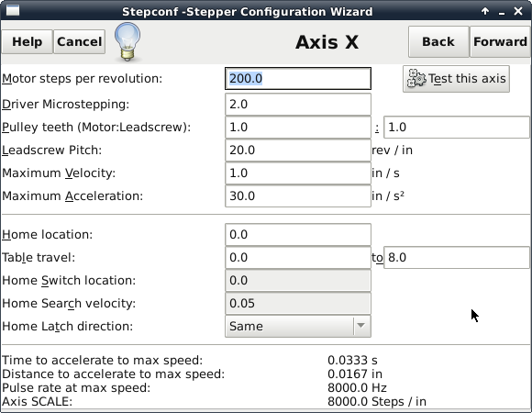Click the Home location input field
Viewport: 532px width, 413px height.
coord(298,235)
